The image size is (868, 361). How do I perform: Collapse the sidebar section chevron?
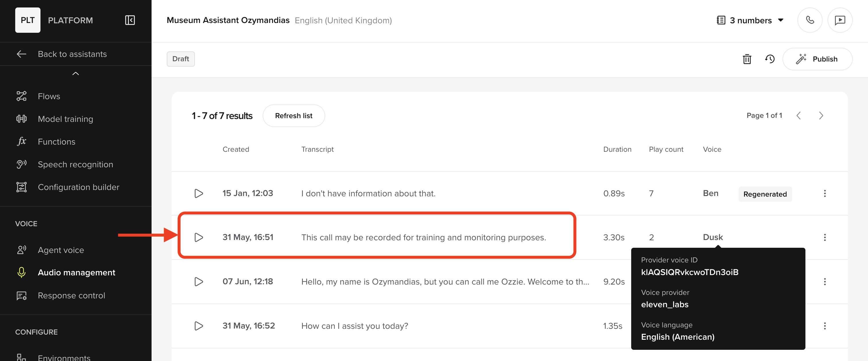pyautogui.click(x=75, y=74)
